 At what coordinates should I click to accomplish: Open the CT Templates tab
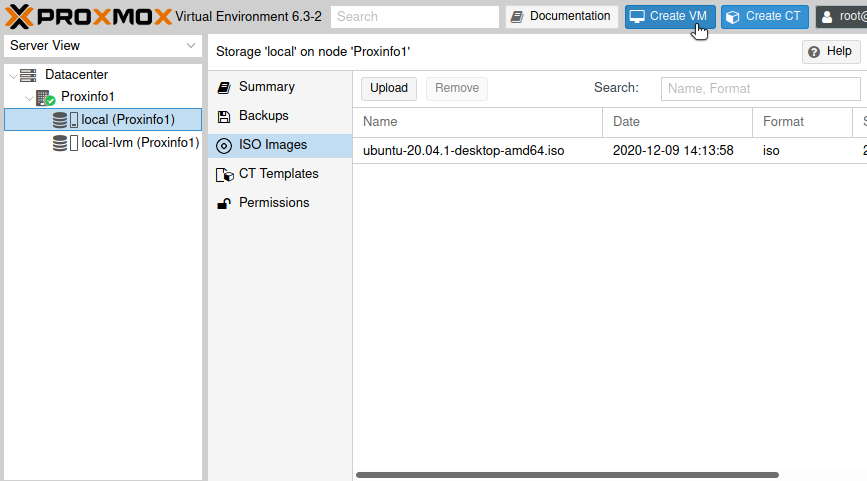pos(280,174)
